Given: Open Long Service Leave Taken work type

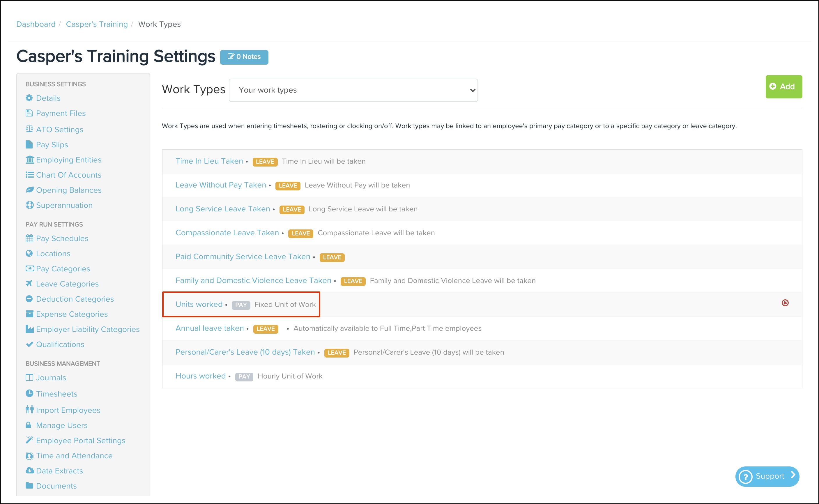Looking at the screenshot, I should [223, 209].
